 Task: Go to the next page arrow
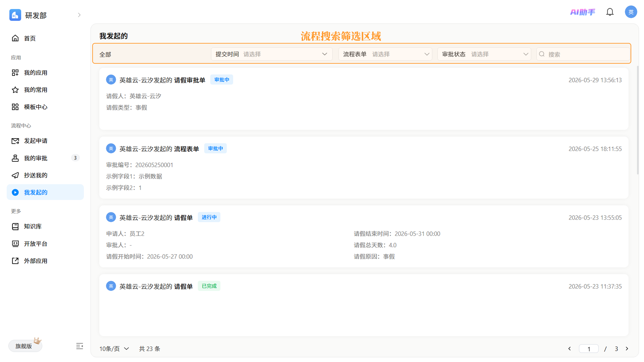pyautogui.click(x=627, y=349)
